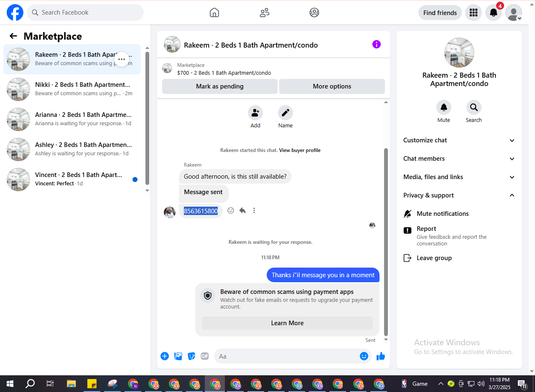The image size is (535, 392).
Task: Select Leave group
Action: [x=459, y=258]
